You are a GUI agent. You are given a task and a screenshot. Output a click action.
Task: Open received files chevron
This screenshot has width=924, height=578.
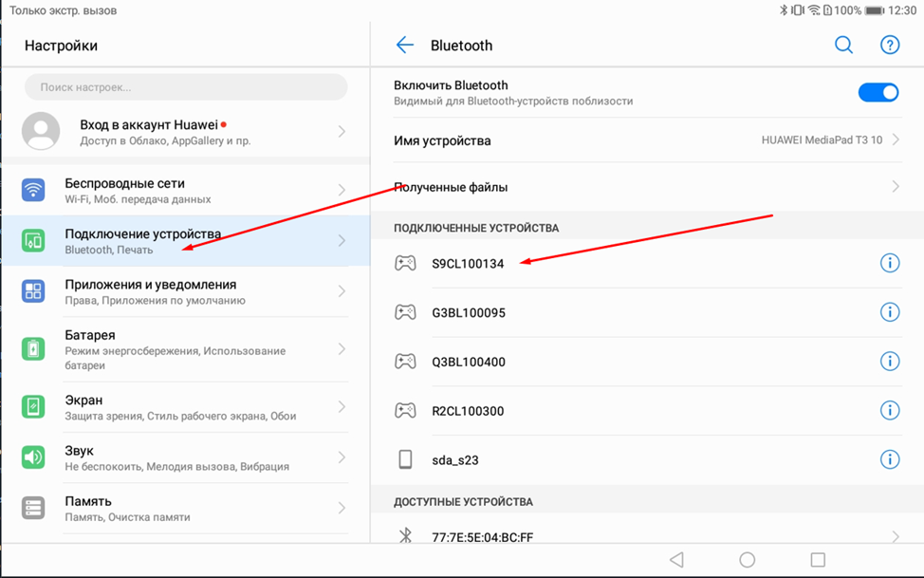(896, 187)
